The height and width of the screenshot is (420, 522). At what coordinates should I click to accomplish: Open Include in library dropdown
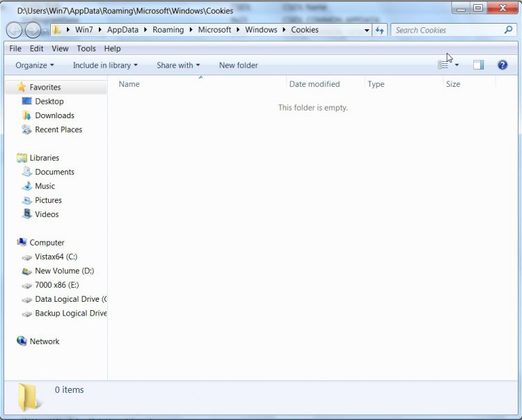click(x=105, y=65)
